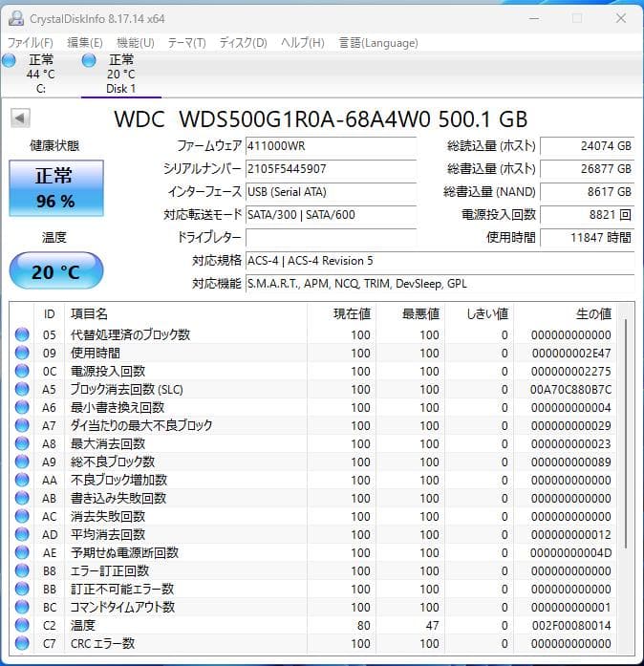
Task: Click status orb of attribute AA row
Action: pyautogui.click(x=22, y=480)
